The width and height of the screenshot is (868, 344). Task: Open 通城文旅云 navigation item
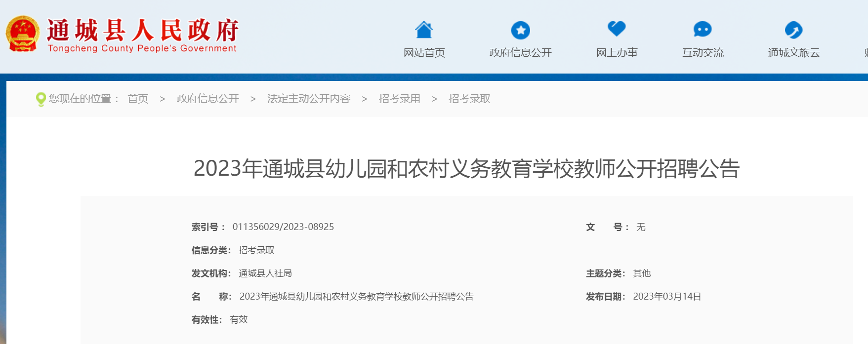(x=793, y=53)
